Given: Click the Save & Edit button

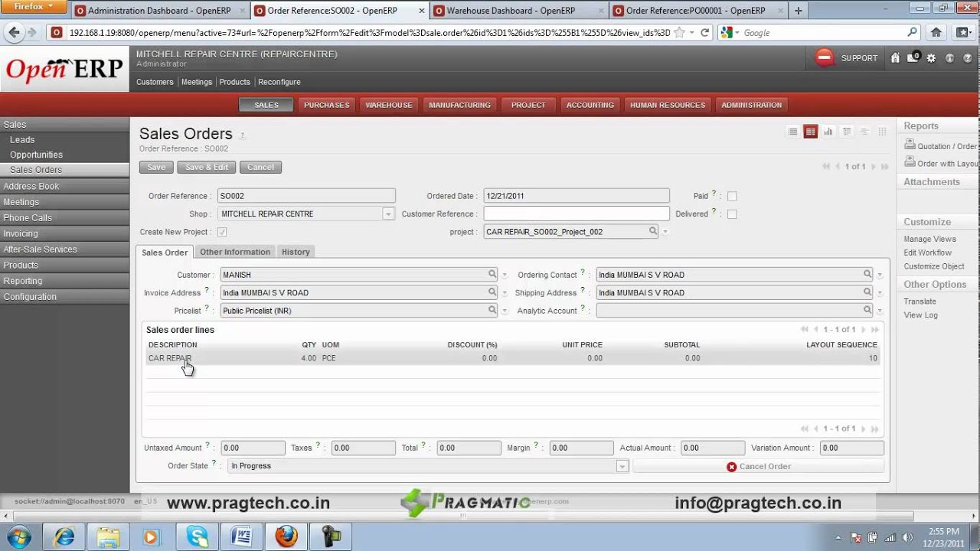Looking at the screenshot, I should point(207,167).
